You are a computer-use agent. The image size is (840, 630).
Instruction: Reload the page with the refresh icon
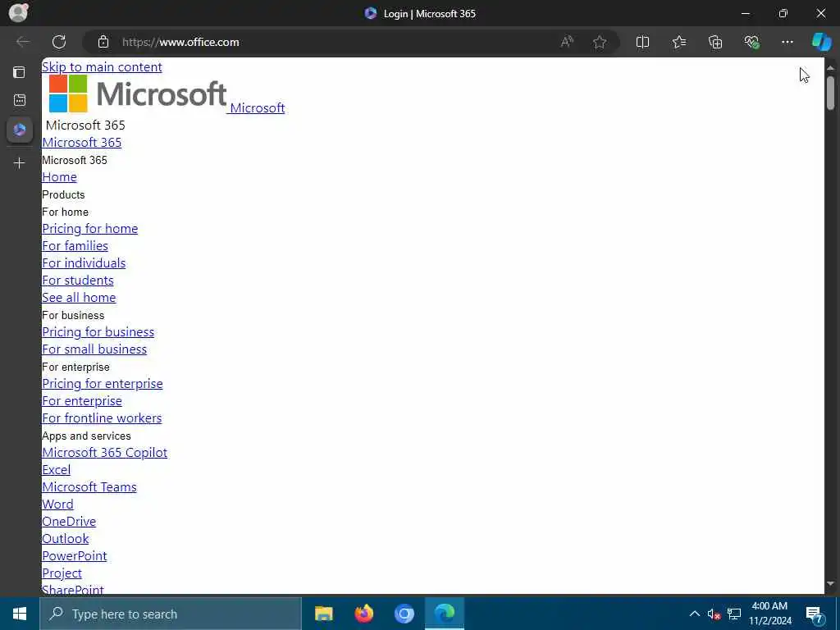coord(59,42)
